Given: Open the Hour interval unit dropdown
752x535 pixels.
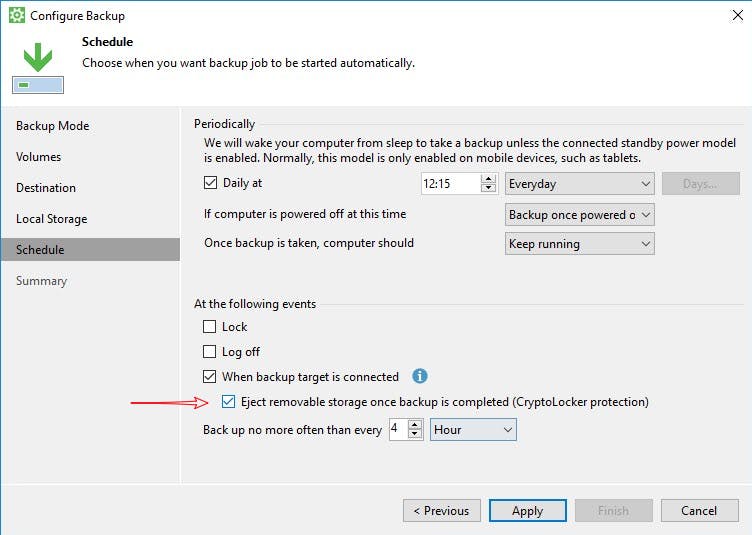Looking at the screenshot, I should pos(473,430).
